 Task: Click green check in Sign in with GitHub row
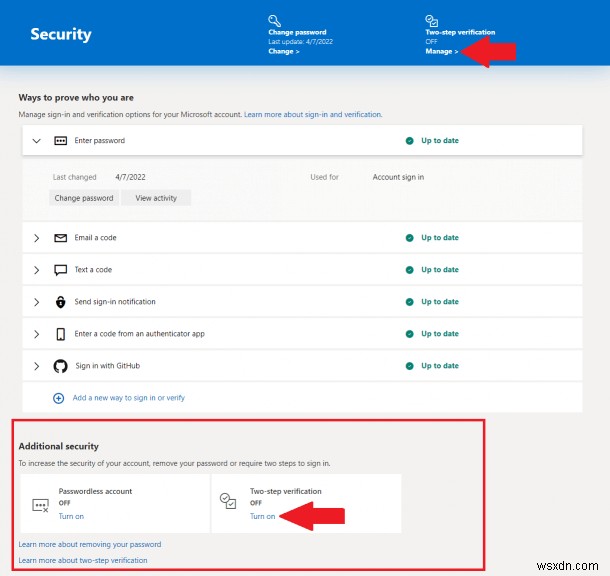pyautogui.click(x=409, y=366)
